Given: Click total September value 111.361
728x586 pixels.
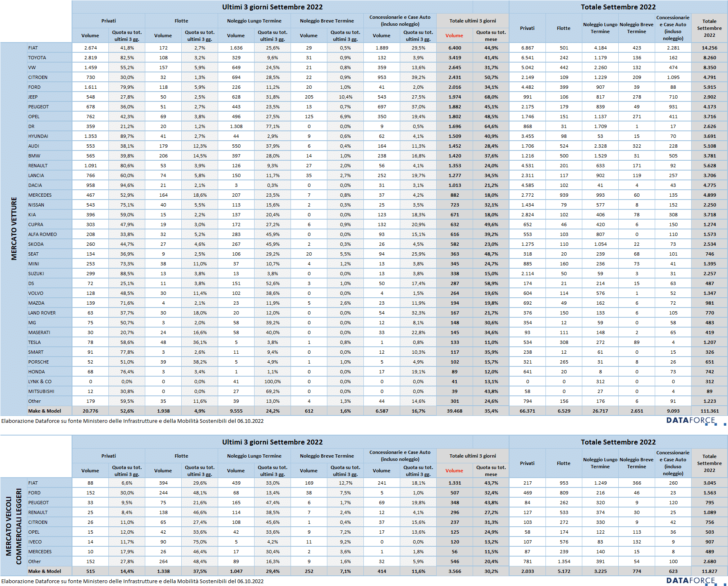Looking at the screenshot, I should coord(710,411).
